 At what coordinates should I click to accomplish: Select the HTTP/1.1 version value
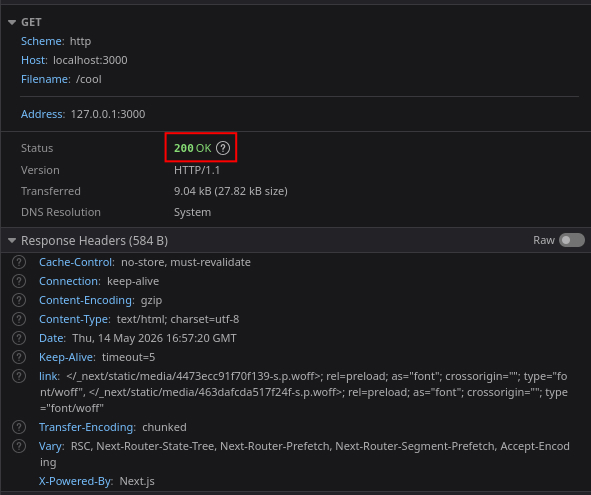click(x=197, y=170)
